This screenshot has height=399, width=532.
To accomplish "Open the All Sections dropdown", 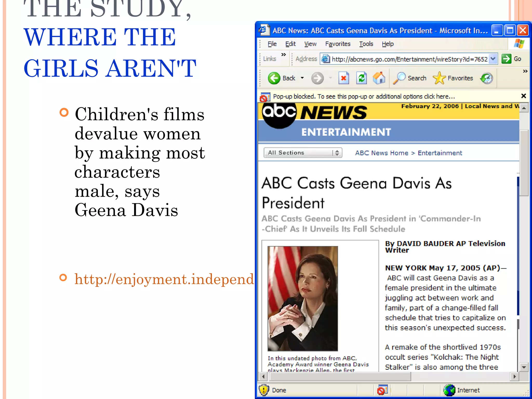I will [303, 152].
